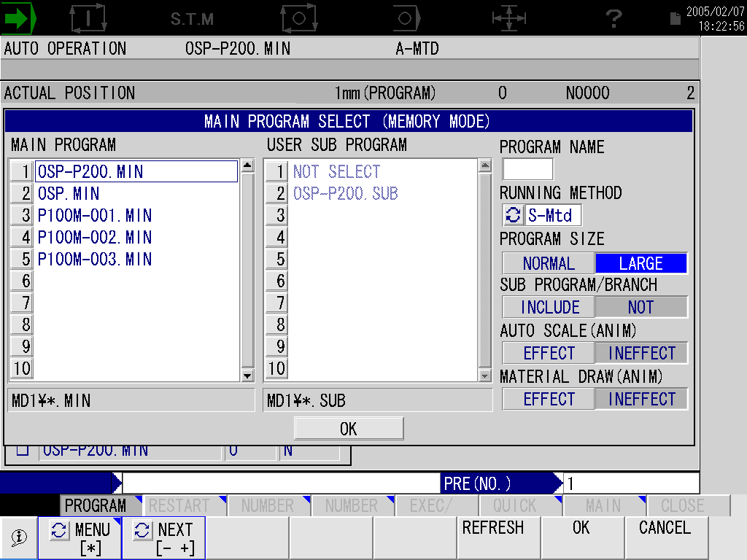Set program size to NORMAL
This screenshot has width=747, height=560.
[x=549, y=263]
